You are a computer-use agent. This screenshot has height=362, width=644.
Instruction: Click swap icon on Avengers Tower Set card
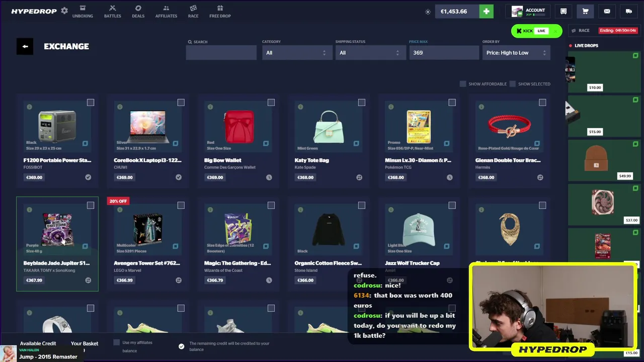pyautogui.click(x=179, y=280)
